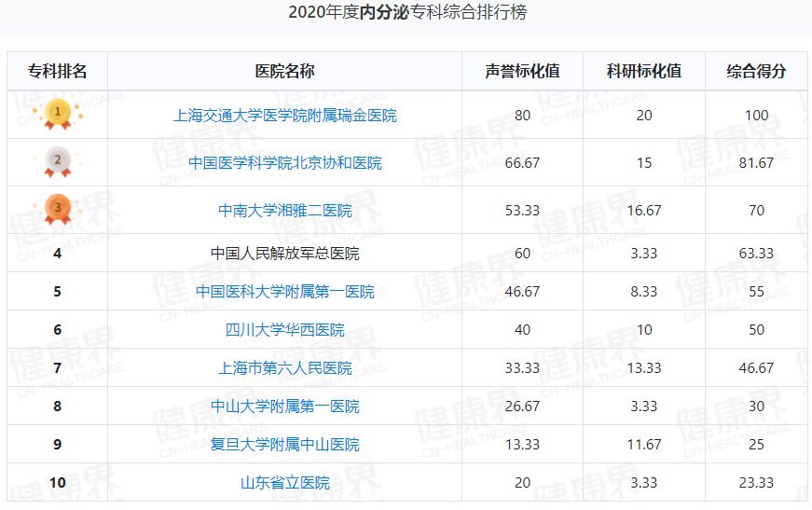The image size is (812, 510).
Task: Click 声誉标化值 26.67 in rank 8 row
Action: click(522, 407)
